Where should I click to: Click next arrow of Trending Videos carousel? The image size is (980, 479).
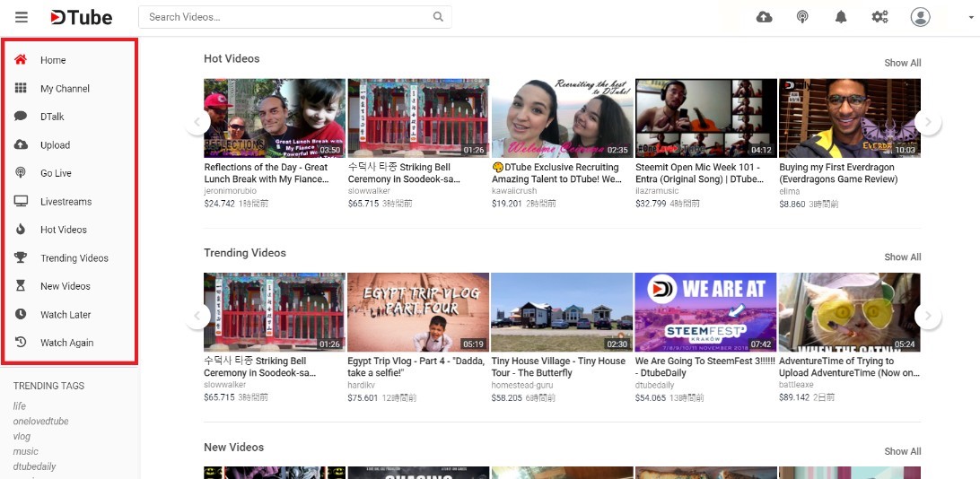click(x=928, y=316)
